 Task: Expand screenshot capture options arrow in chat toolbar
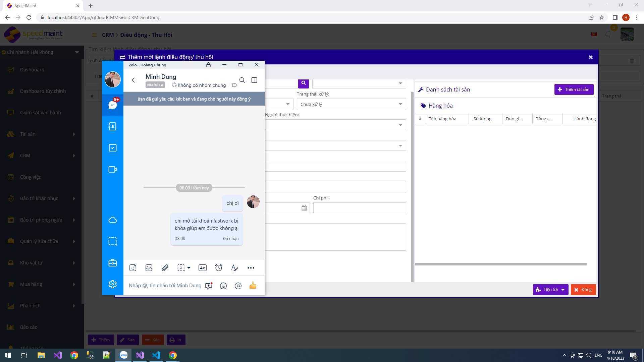coord(189,268)
